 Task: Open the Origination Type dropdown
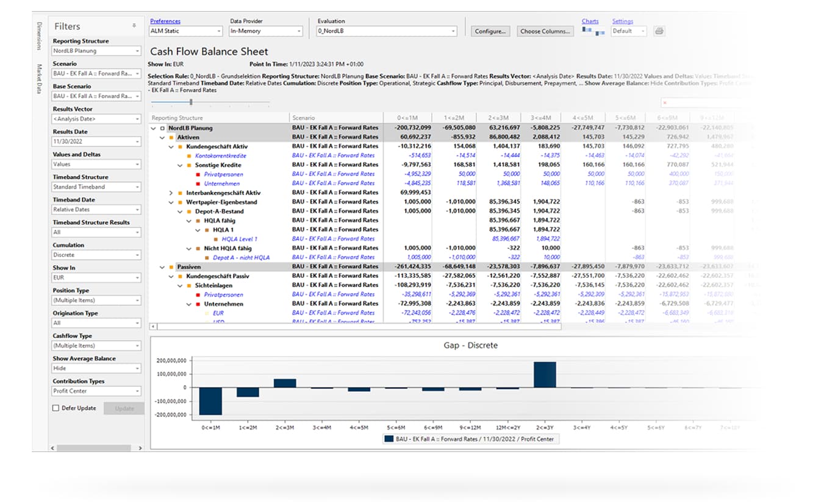(96, 323)
